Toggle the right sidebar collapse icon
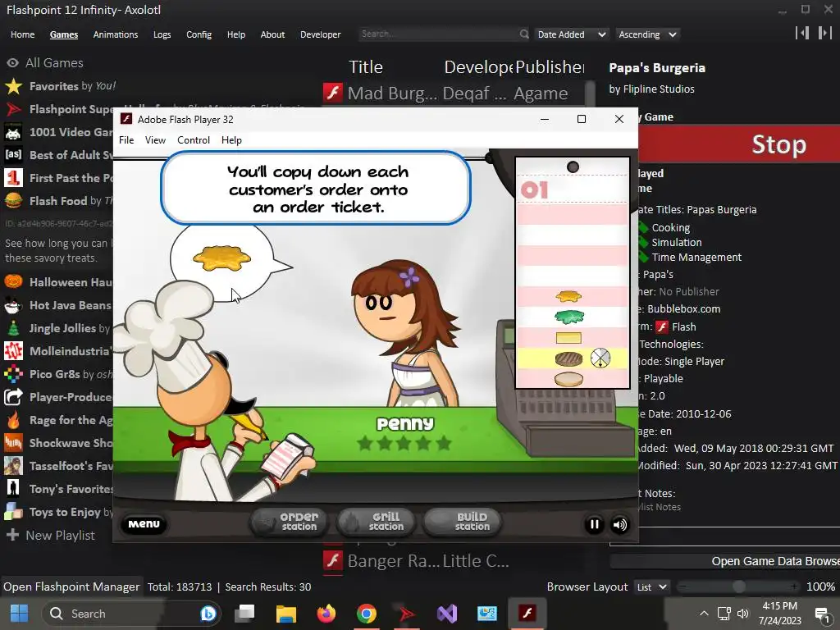 (x=824, y=33)
